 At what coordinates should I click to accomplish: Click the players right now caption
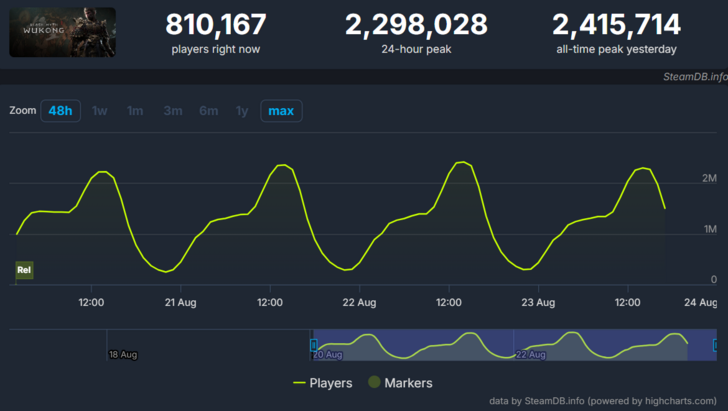pos(216,49)
